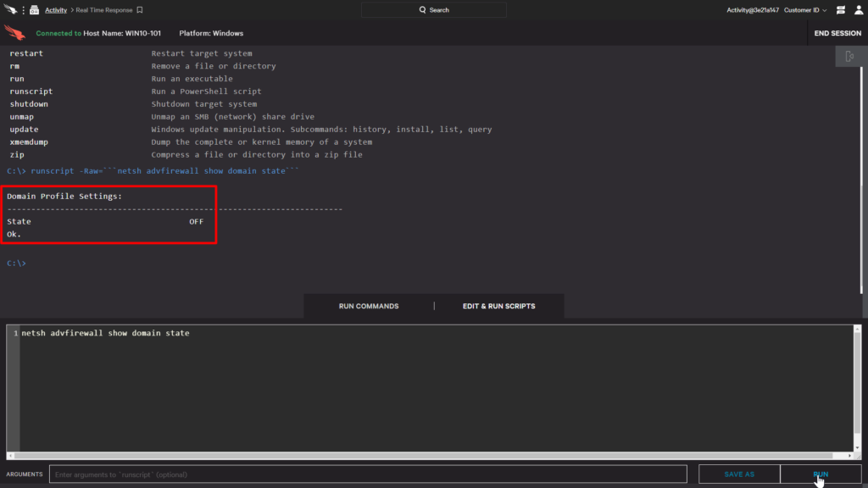868x488 pixels.
Task: Click the 'Platform: Windows' label
Action: [211, 33]
